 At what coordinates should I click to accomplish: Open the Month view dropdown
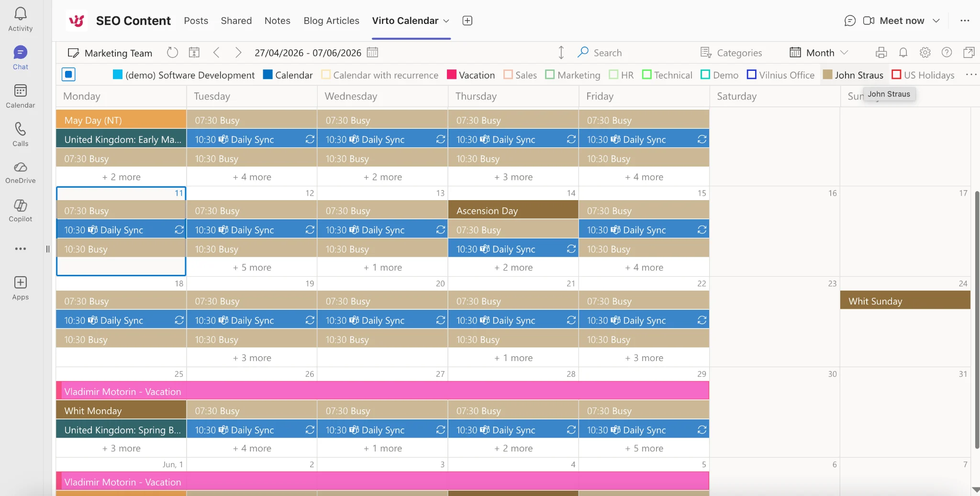click(819, 53)
